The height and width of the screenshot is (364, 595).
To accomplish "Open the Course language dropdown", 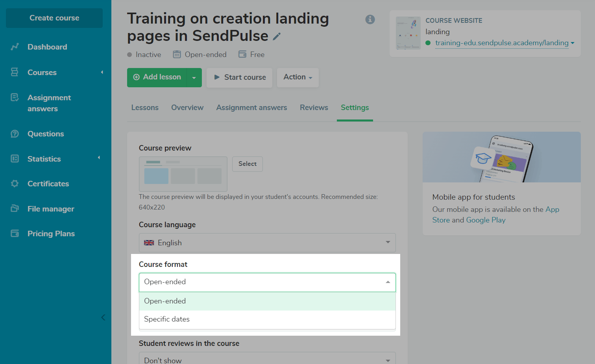I will 267,243.
